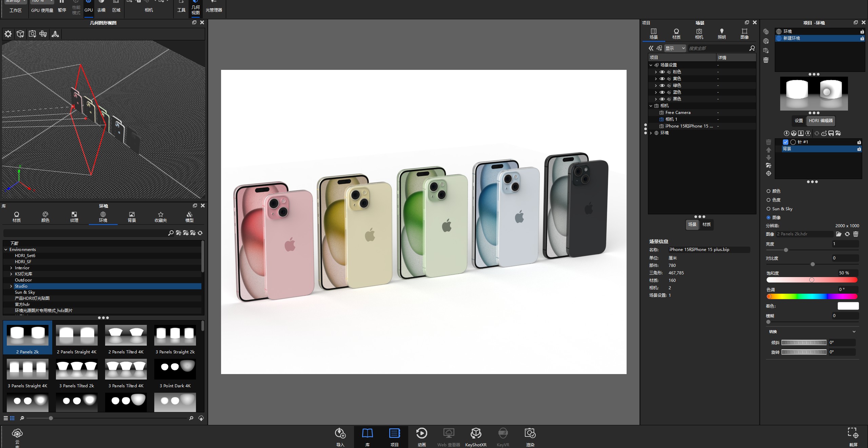Open the 动画 (Animation) panel
This screenshot has height=448, width=868.
pyautogui.click(x=421, y=437)
